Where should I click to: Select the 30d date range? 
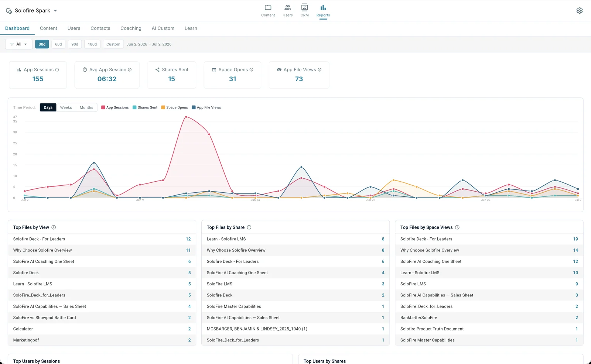pos(42,44)
